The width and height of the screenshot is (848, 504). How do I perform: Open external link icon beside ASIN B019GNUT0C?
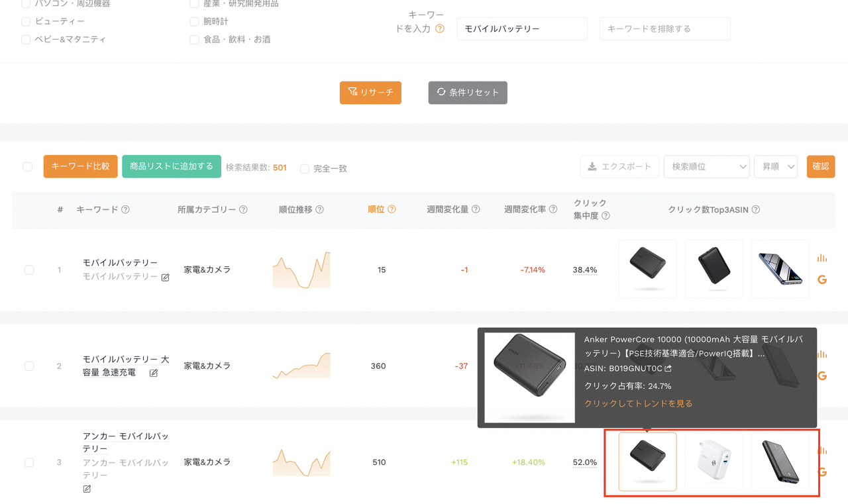pyautogui.click(x=668, y=369)
